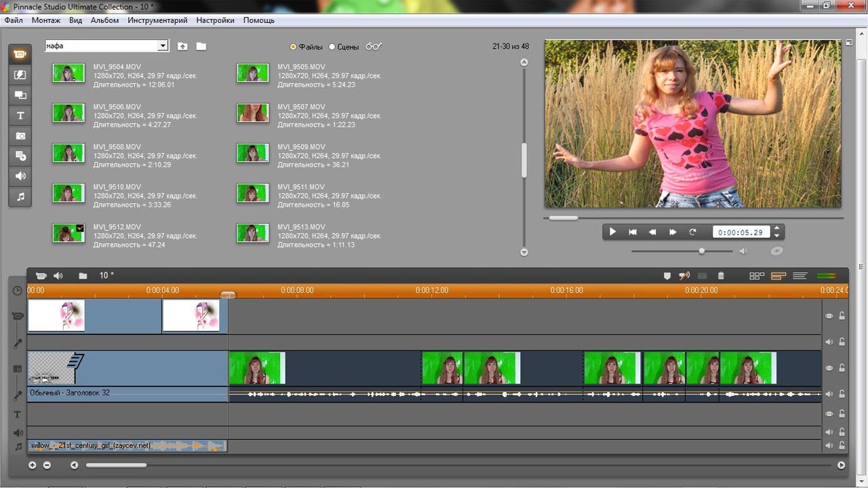Viewport: 868px width, 488px height.
Task: Open the Music tab with note icon
Action: [20, 197]
